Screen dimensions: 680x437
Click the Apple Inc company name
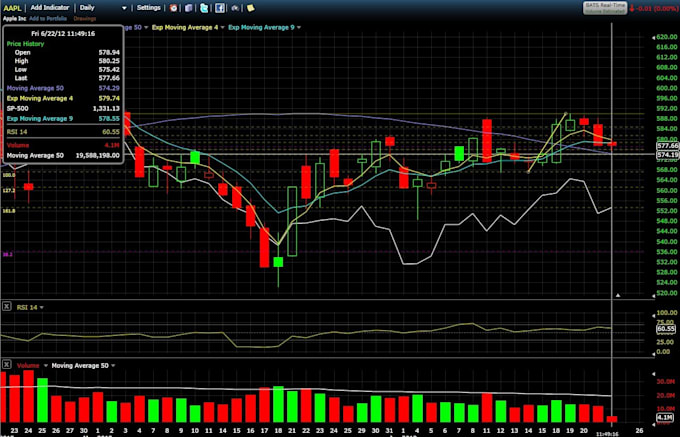click(14, 19)
